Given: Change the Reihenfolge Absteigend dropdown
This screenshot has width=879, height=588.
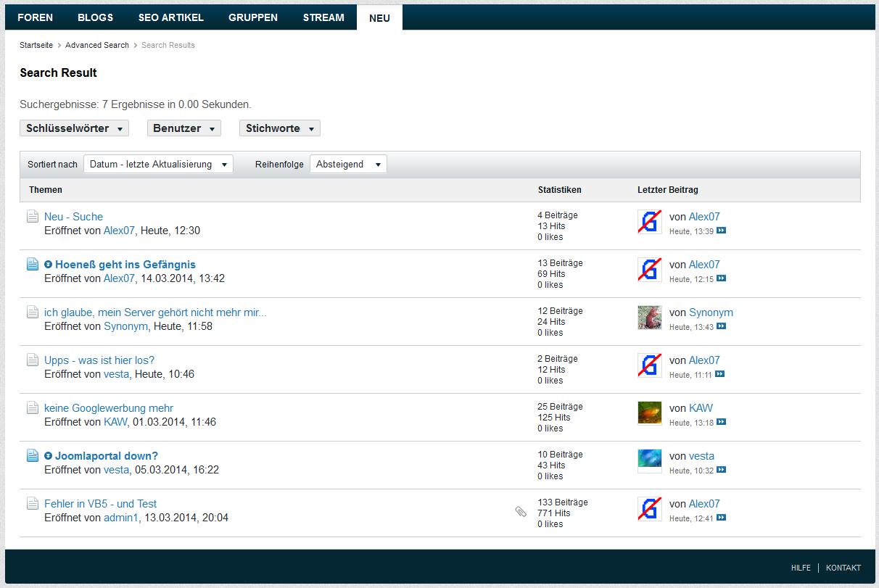Looking at the screenshot, I should [348, 165].
